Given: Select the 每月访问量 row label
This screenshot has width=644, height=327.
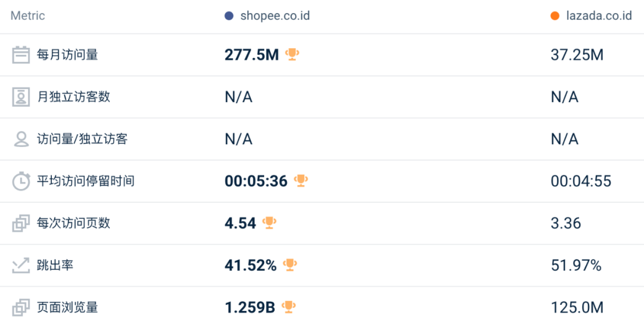Looking at the screenshot, I should tap(67, 55).
